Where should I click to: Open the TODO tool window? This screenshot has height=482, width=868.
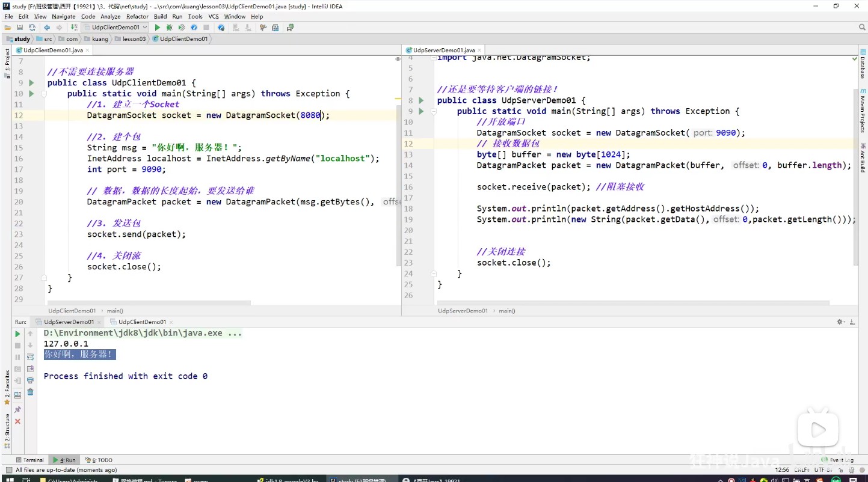(x=99, y=460)
